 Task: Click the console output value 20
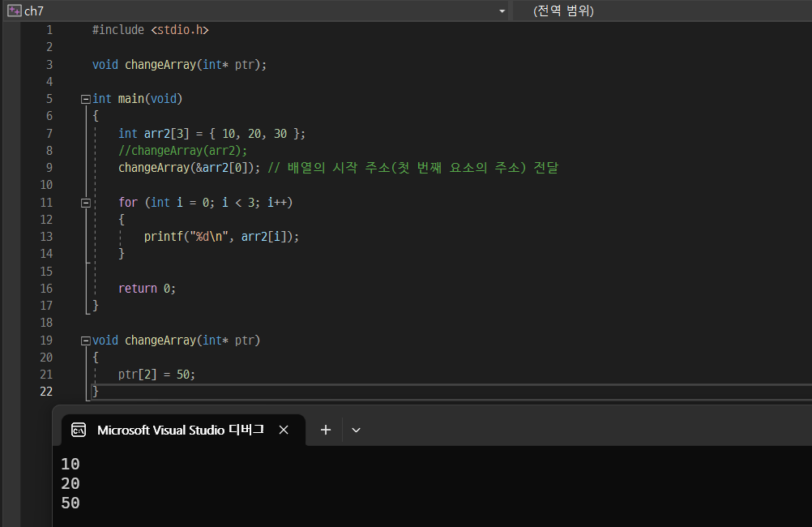point(71,484)
